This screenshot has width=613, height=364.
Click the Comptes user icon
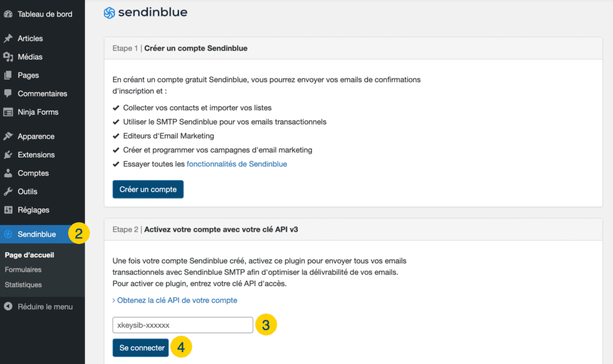8,173
